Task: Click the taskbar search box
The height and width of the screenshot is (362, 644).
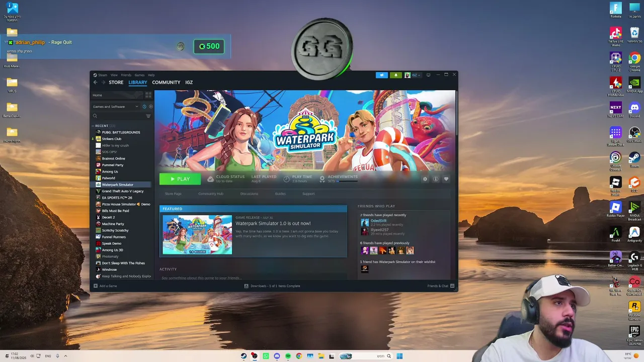Action: click(x=367, y=356)
